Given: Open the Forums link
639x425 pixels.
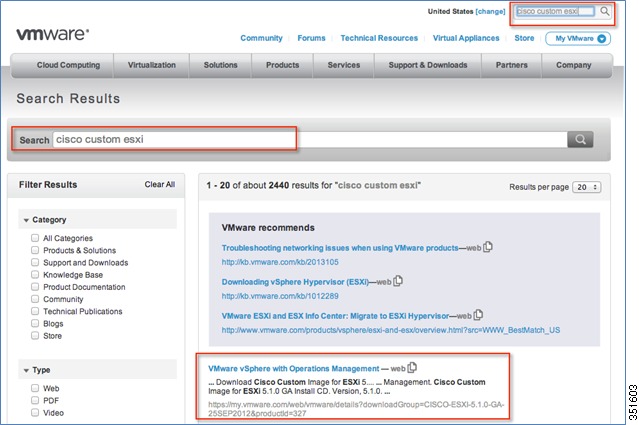Looking at the screenshot, I should [x=311, y=38].
